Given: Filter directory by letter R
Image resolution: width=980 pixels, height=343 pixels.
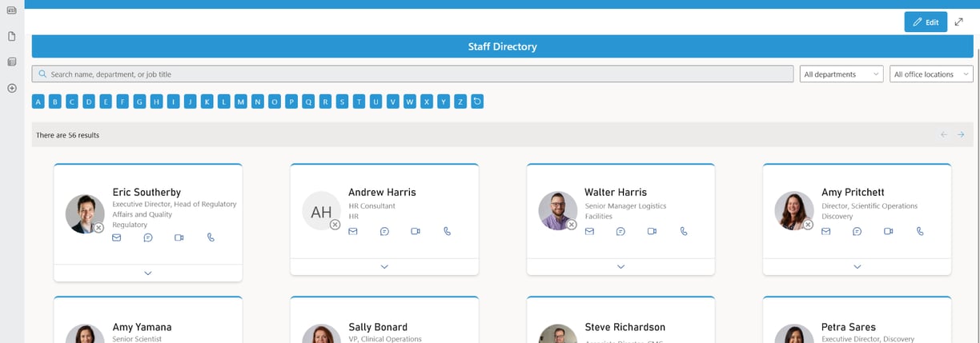Looking at the screenshot, I should (325, 102).
